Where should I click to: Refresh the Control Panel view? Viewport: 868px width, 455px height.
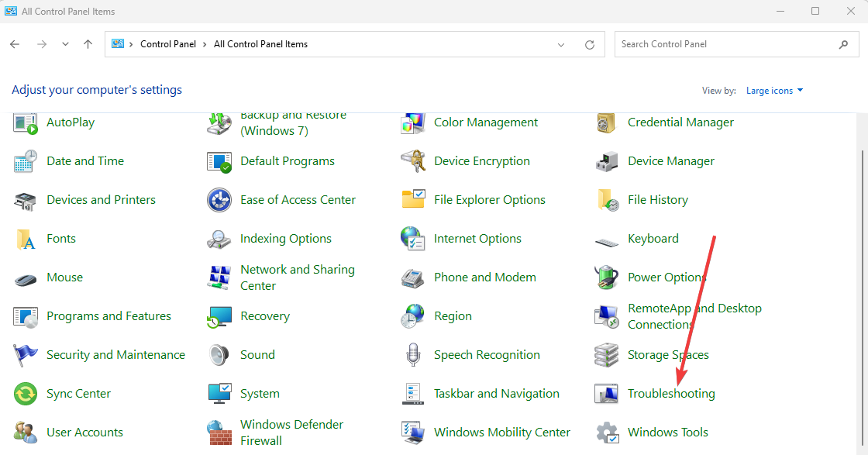point(590,45)
